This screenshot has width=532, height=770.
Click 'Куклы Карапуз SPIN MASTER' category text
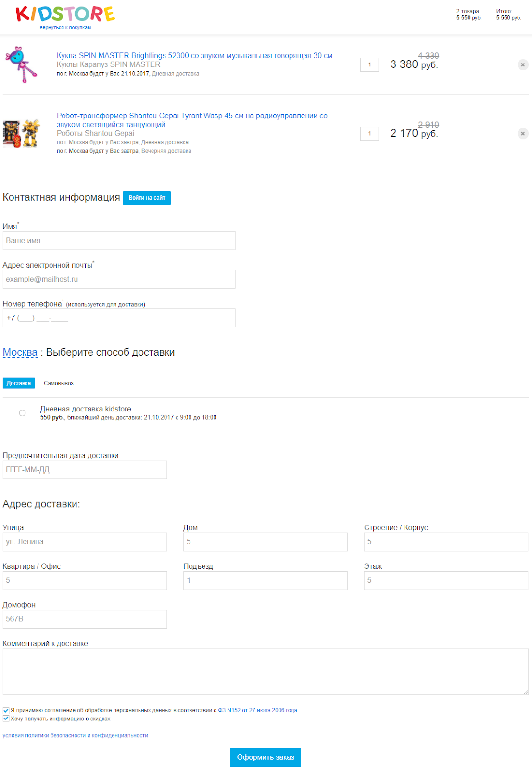pyautogui.click(x=109, y=64)
